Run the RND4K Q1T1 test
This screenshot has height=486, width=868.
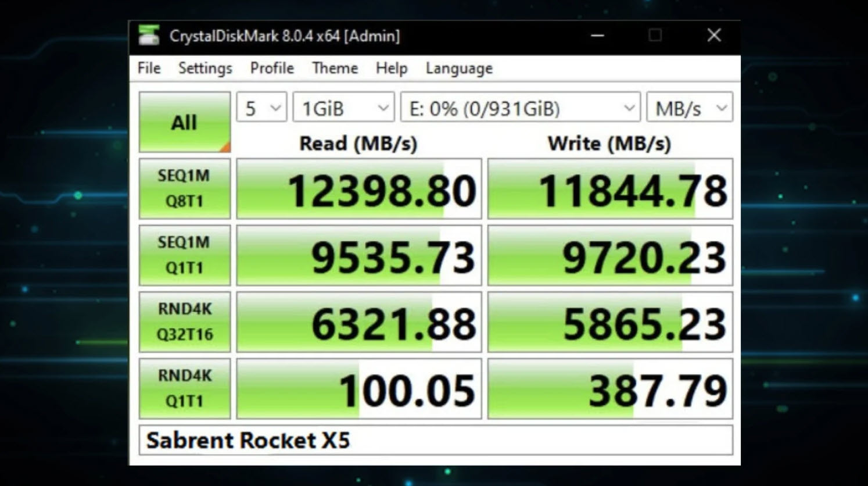click(184, 387)
